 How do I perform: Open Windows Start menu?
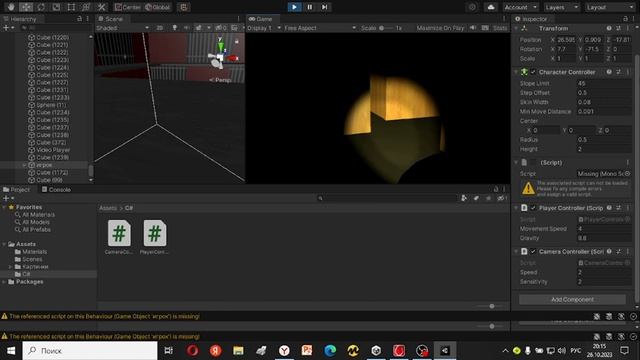tap(11, 351)
